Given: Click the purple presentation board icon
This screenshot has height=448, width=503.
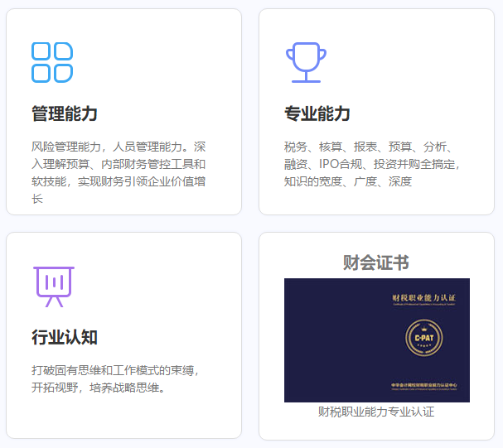Looking at the screenshot, I should (54, 287).
